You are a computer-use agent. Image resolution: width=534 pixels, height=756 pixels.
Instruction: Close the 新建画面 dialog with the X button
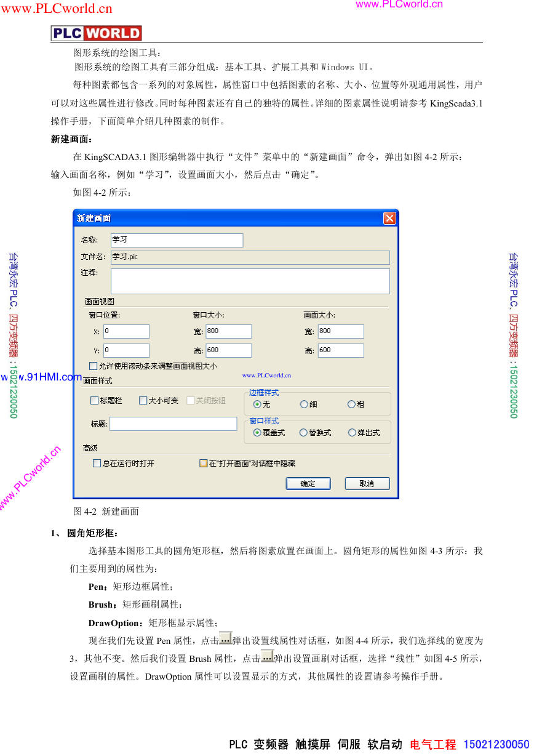389,218
